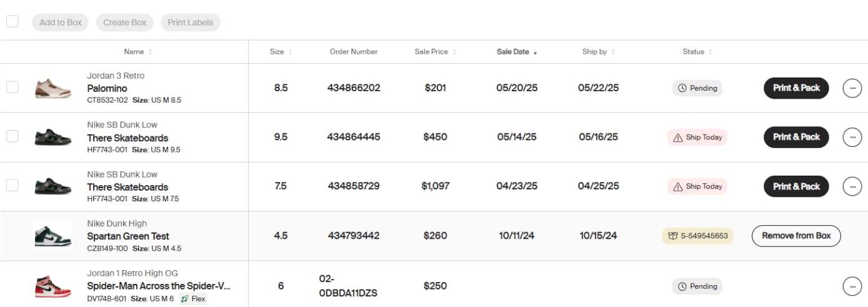Viewport: 868px width, 307px height.
Task: Open more options for order 434858729
Action: 852,186
